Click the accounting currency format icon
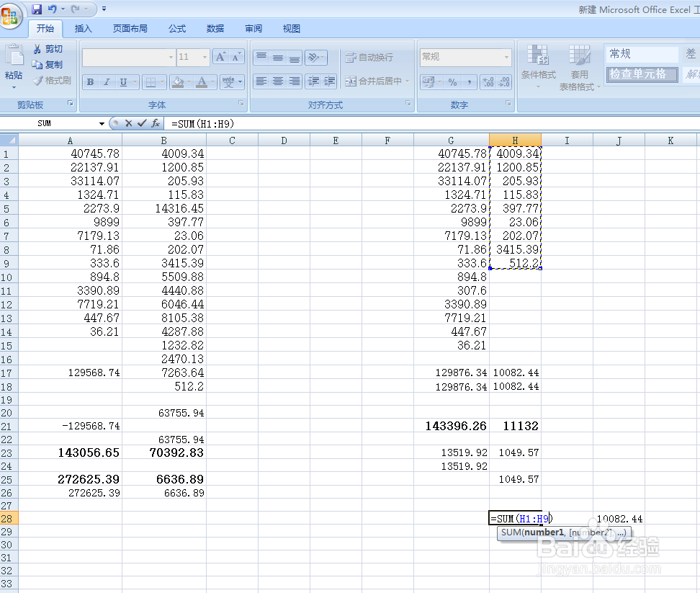 [x=428, y=82]
